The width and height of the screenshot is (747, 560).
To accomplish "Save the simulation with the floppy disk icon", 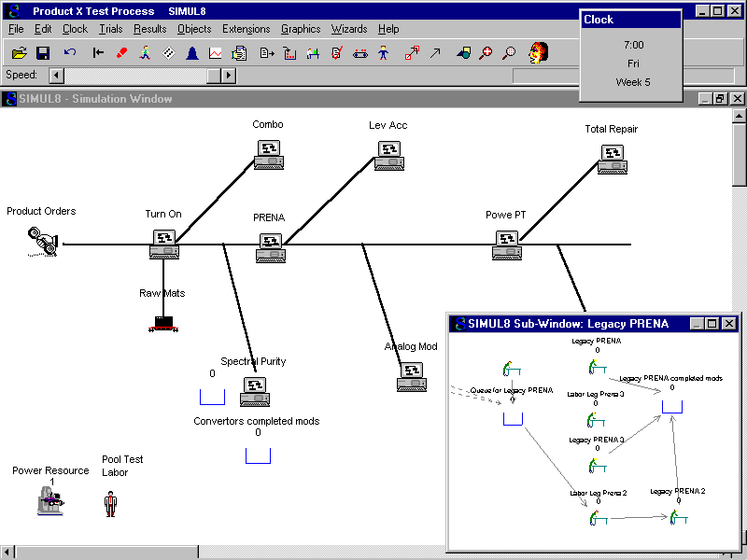I will click(x=43, y=52).
